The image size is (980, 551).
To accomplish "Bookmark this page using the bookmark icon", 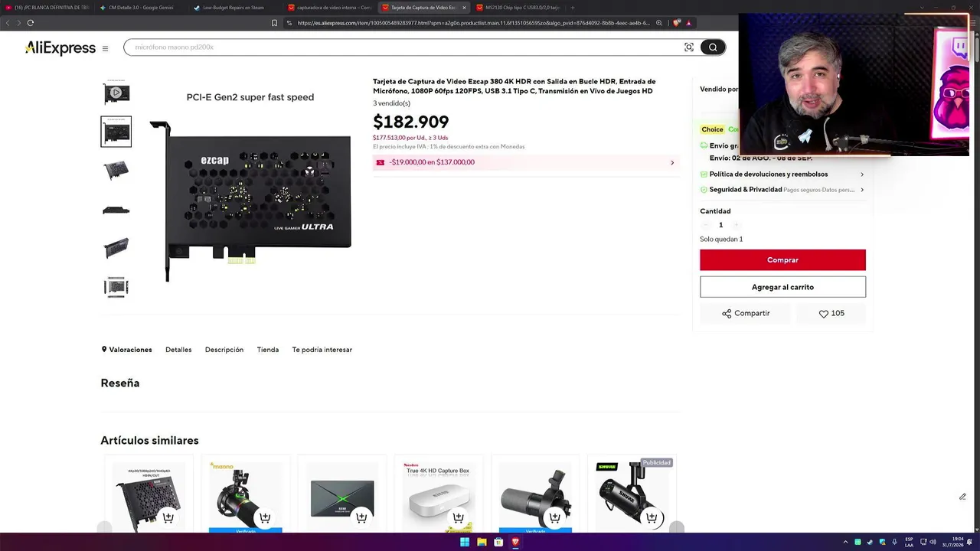I will click(274, 23).
